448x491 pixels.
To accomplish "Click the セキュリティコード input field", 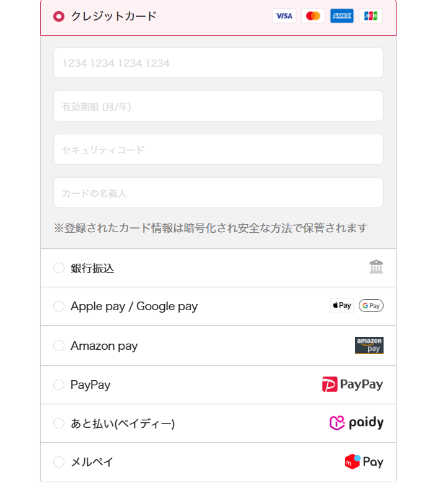I will click(x=218, y=149).
